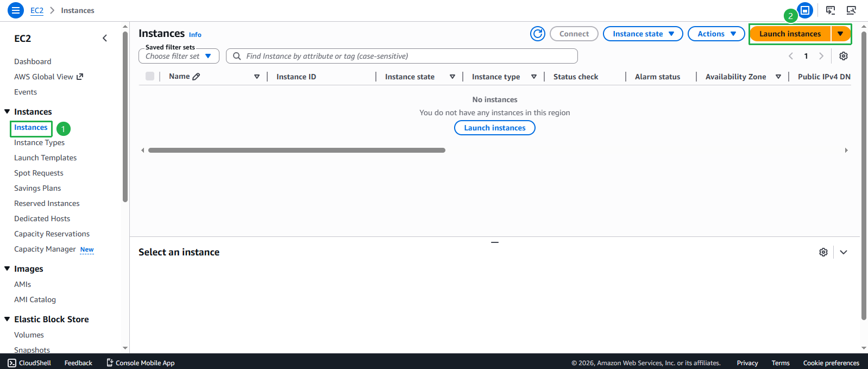Tick the select-all instances checkbox

coord(150,76)
